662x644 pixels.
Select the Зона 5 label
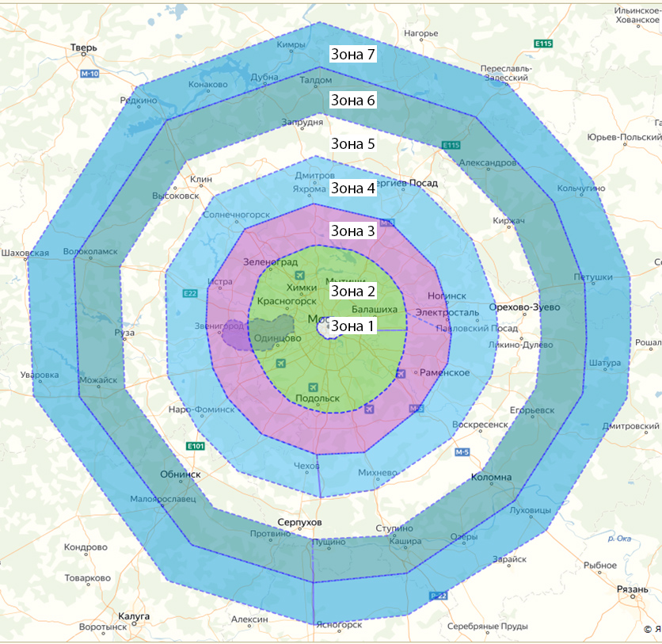tap(353, 143)
